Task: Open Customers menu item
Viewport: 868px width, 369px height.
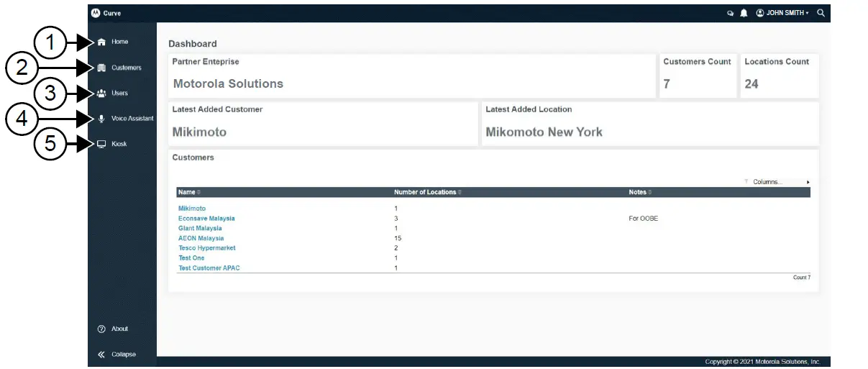Action: pos(127,68)
